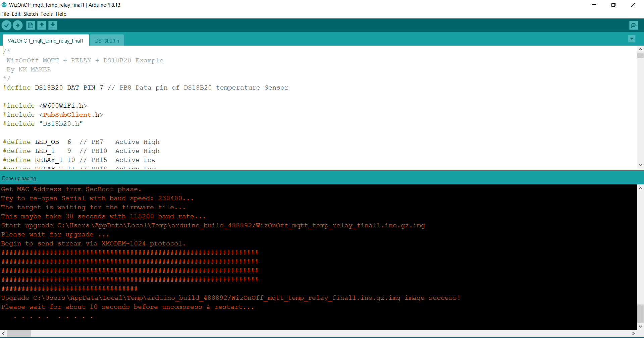This screenshot has height=338, width=644.
Task: Open the Edit menu
Action: tap(16, 14)
